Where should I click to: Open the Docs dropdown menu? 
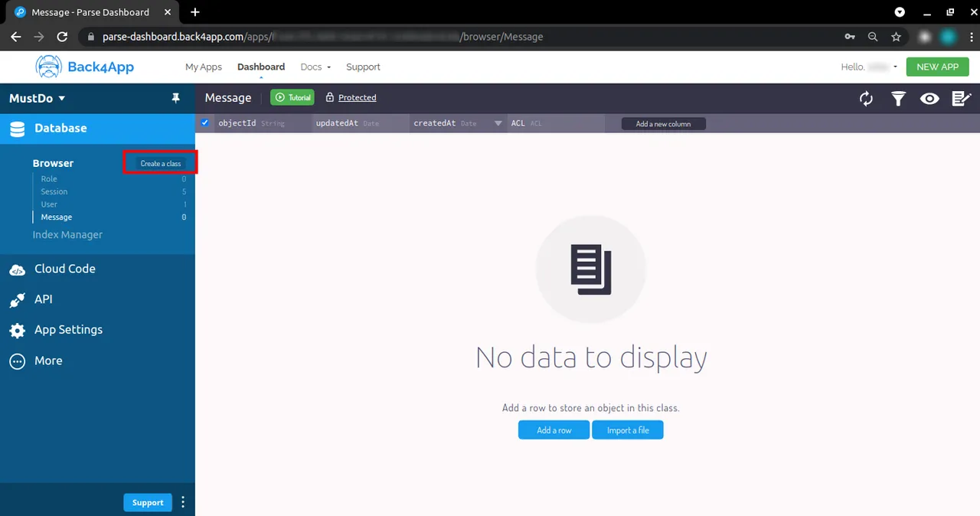tap(315, 67)
